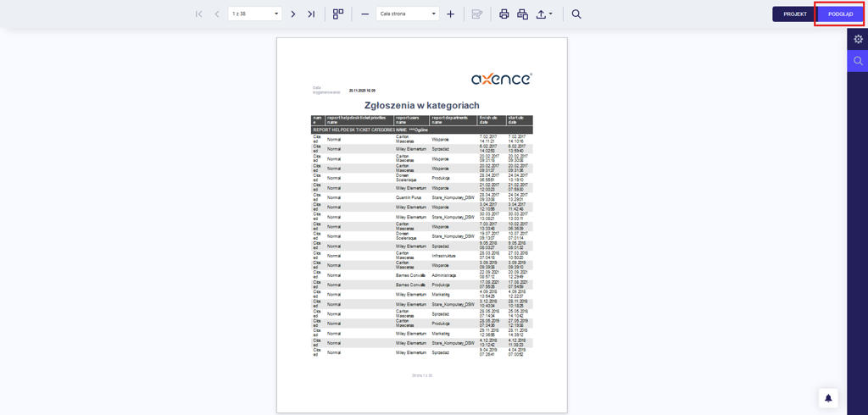This screenshot has width=868, height=415.
Task: Go to the next report page
Action: (293, 14)
